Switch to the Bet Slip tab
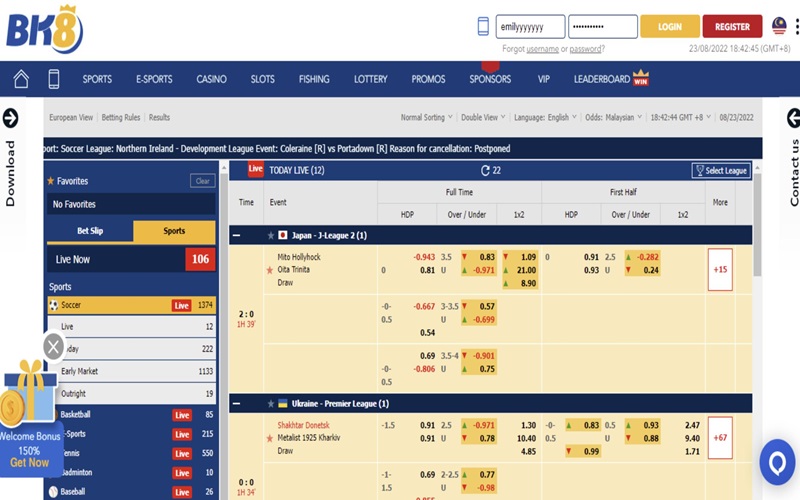800x500 pixels. coord(90,231)
